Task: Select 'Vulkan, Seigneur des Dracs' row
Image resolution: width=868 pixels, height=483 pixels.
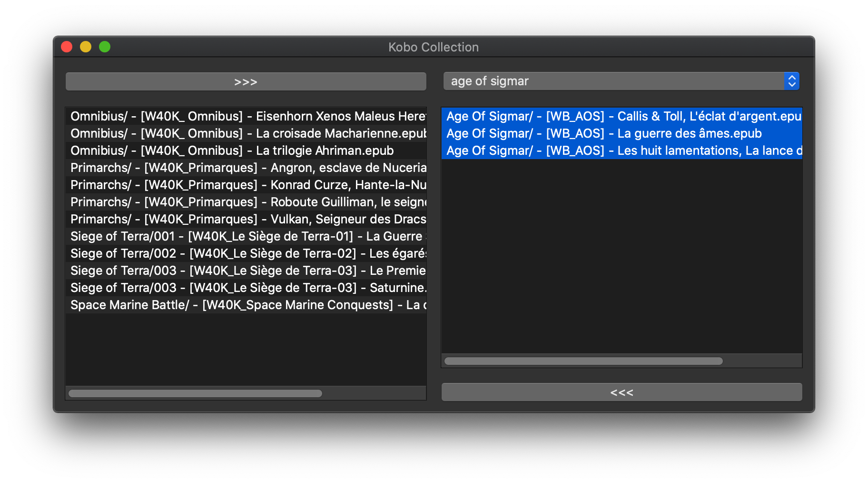Action: click(x=246, y=219)
